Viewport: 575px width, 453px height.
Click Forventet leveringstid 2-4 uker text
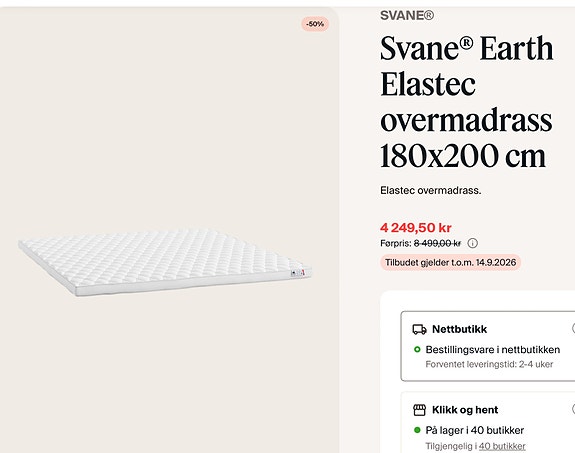click(489, 364)
